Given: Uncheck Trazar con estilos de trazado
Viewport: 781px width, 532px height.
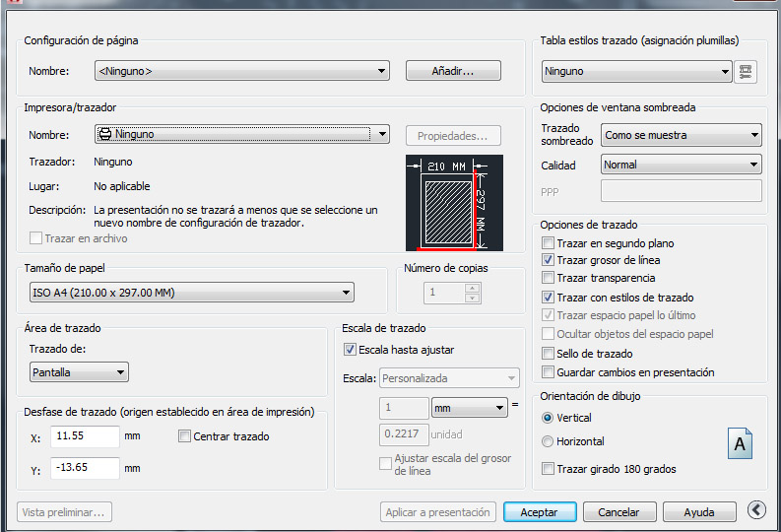Looking at the screenshot, I should [548, 298].
